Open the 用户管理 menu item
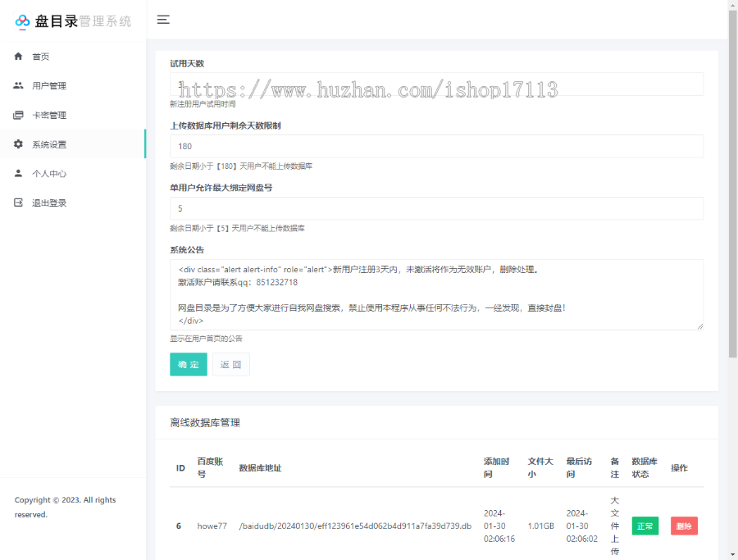The width and height of the screenshot is (738, 560). pos(73,85)
